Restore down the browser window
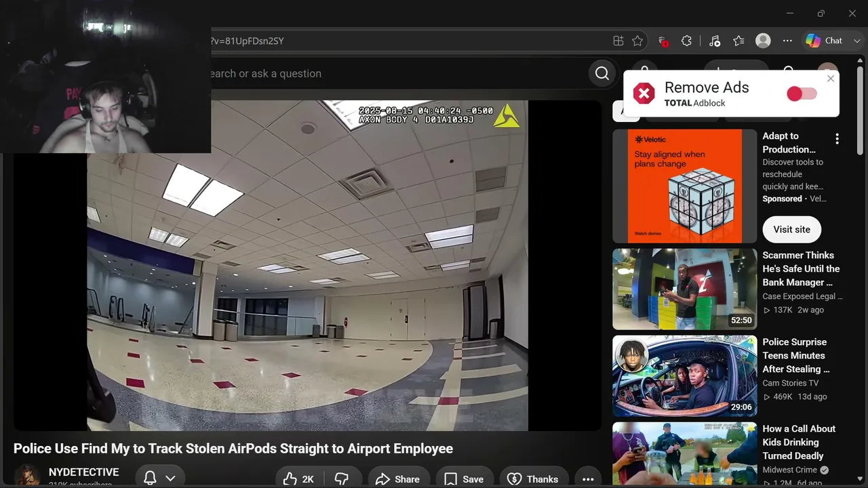The height and width of the screenshot is (488, 868). tap(821, 13)
